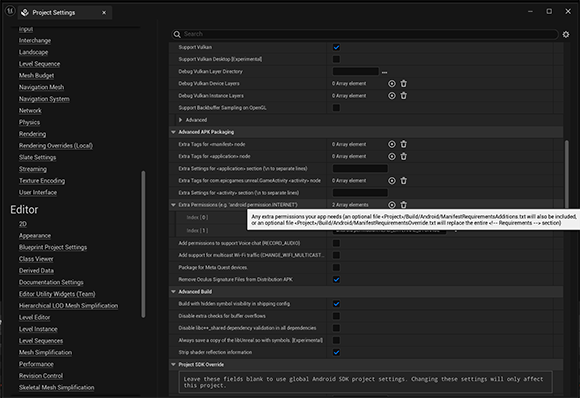Disable Support Vulkan checkbox

[x=336, y=47]
